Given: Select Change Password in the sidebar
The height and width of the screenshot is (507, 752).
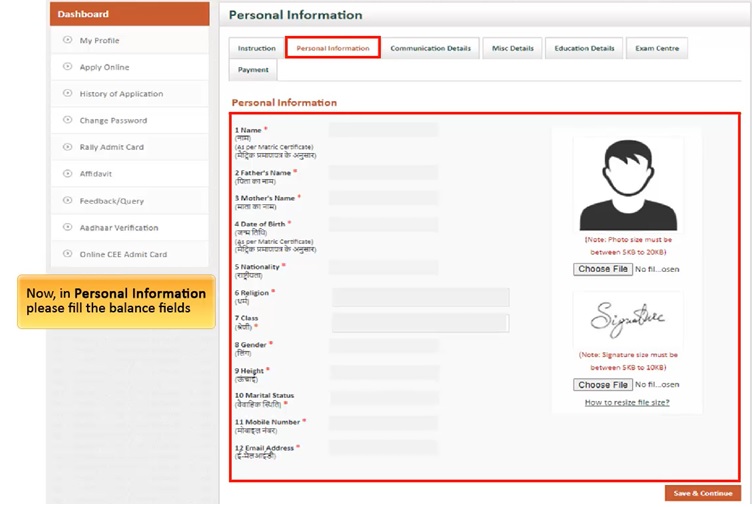Looking at the screenshot, I should click(x=129, y=120).
